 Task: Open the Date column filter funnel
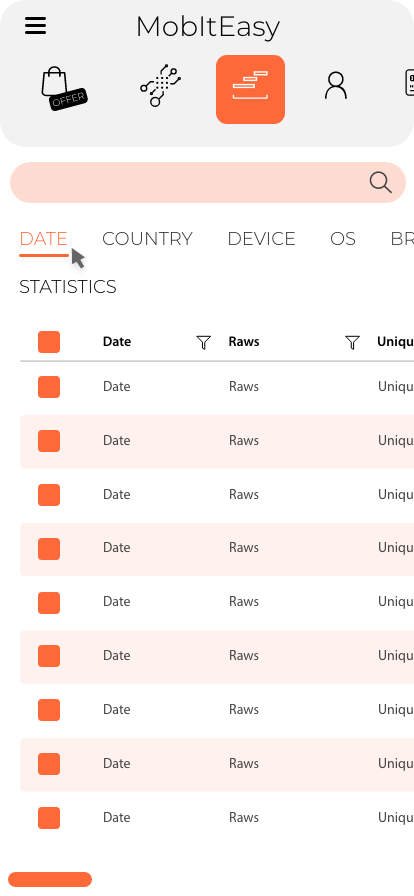204,342
